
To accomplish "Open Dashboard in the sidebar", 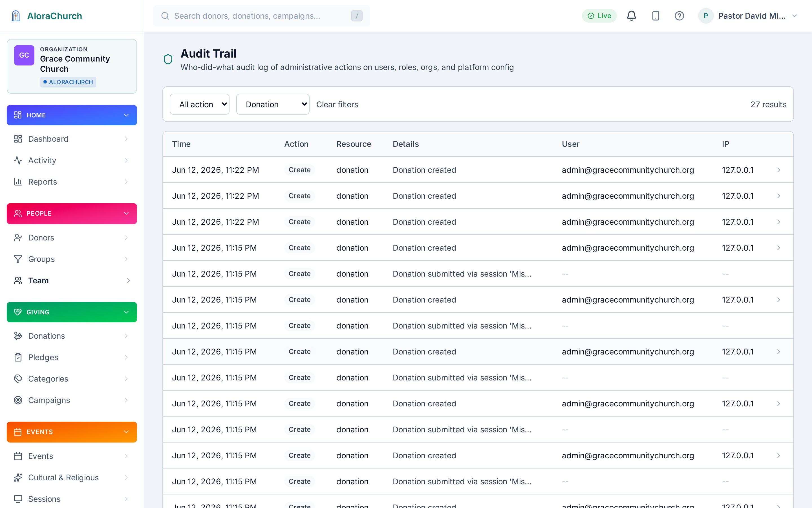I will [x=72, y=139].
